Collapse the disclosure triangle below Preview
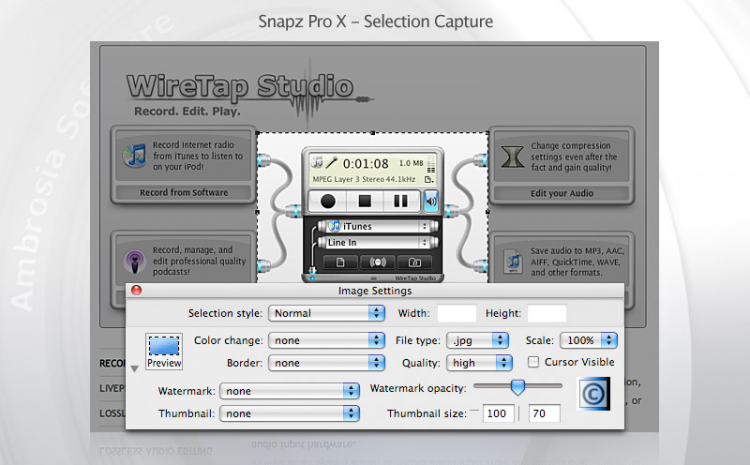The image size is (750, 465). [x=134, y=369]
